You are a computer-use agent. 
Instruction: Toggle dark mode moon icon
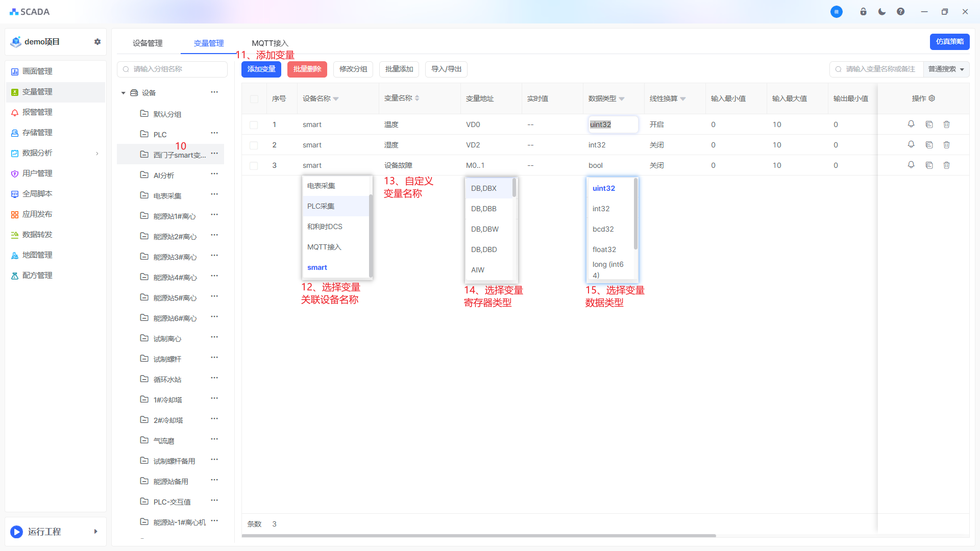click(882, 12)
